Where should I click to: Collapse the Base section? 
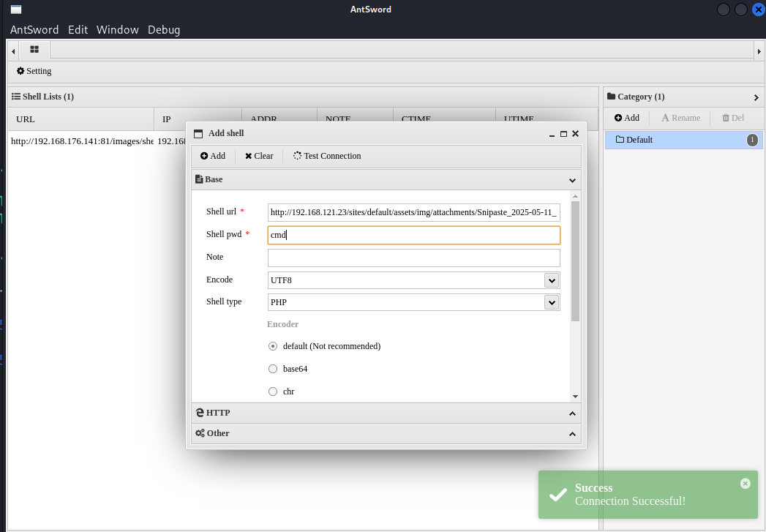(573, 180)
